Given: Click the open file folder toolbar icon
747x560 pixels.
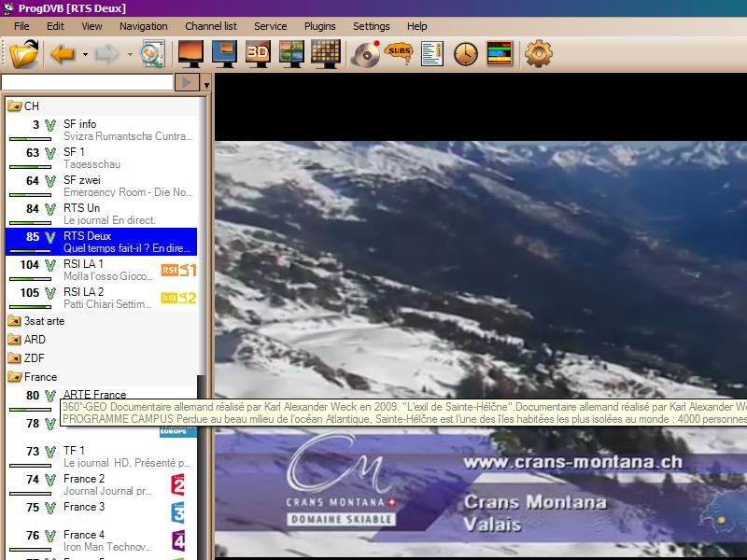Looking at the screenshot, I should (x=25, y=54).
